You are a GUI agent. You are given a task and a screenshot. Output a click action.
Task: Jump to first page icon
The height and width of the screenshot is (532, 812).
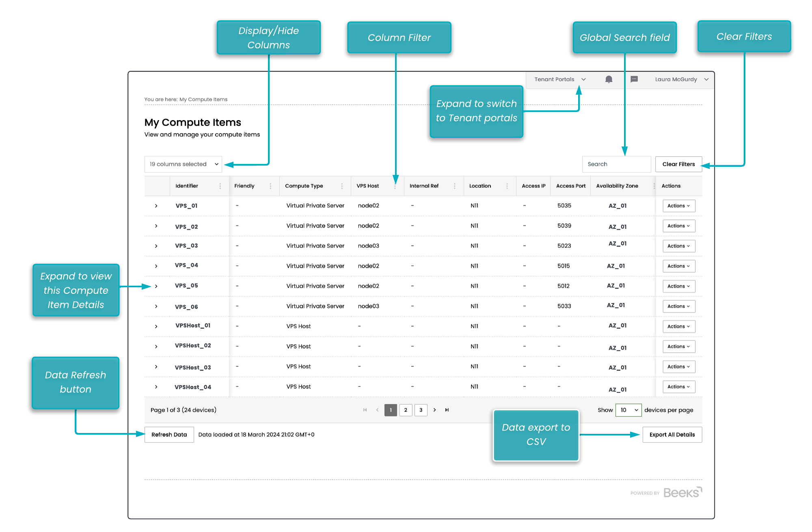point(365,410)
